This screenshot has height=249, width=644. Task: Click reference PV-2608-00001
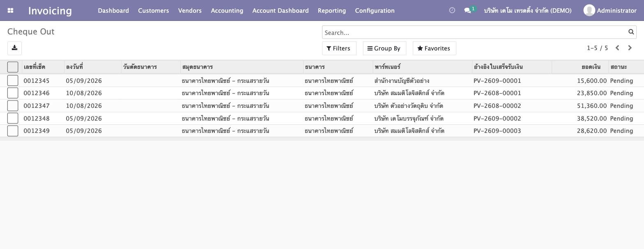497,93
